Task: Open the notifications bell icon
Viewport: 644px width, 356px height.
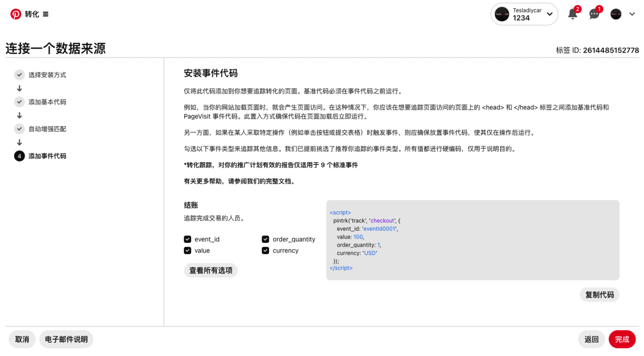Action: (x=573, y=14)
